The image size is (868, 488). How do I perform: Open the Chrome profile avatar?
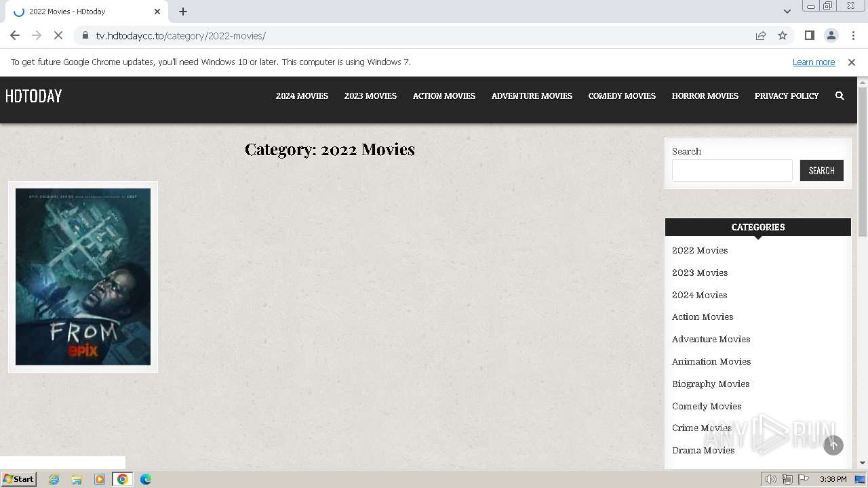click(x=831, y=35)
